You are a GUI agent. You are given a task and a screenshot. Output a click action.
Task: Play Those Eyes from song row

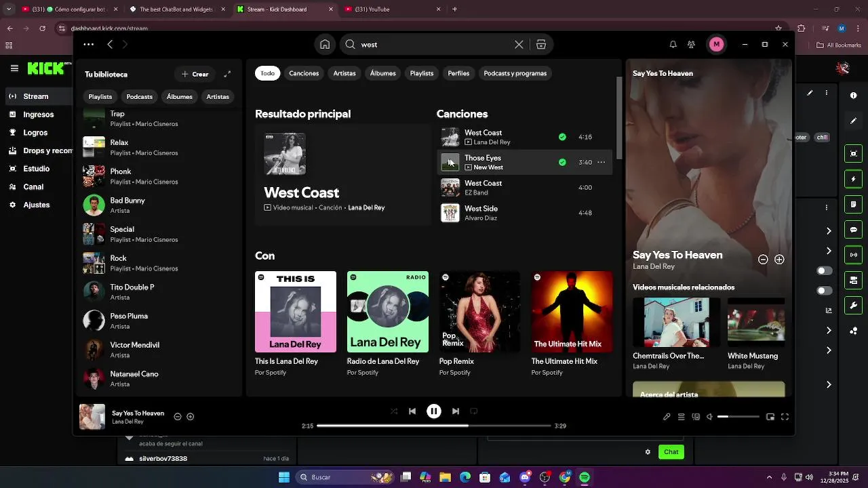pos(450,163)
